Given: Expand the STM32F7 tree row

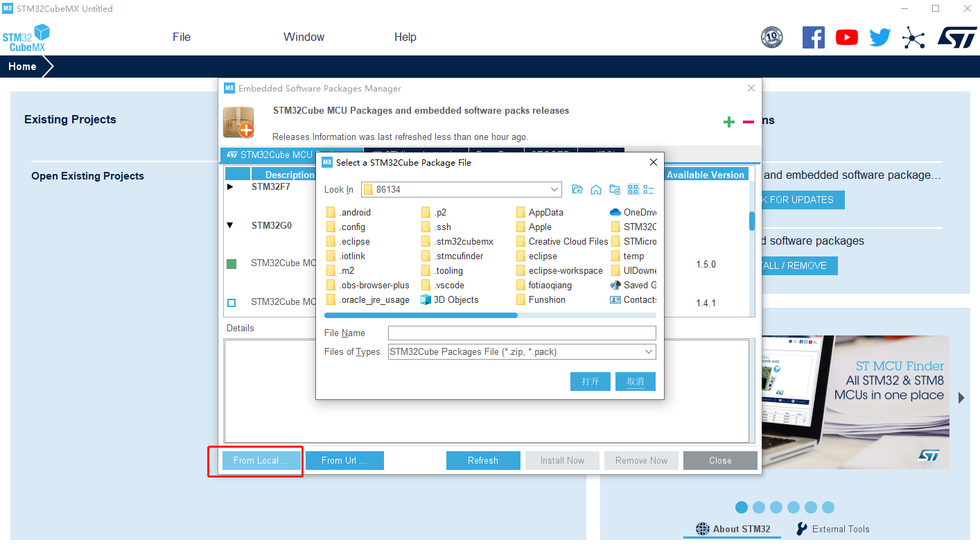Looking at the screenshot, I should 231,186.
